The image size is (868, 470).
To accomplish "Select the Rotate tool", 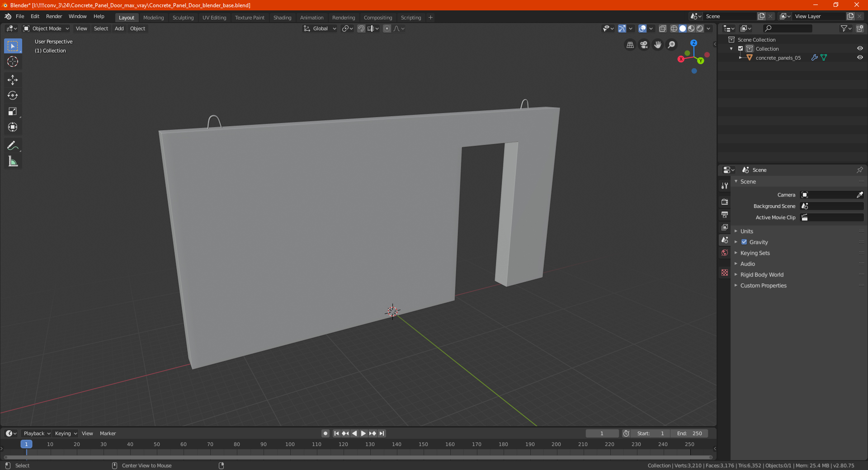I will [13, 95].
